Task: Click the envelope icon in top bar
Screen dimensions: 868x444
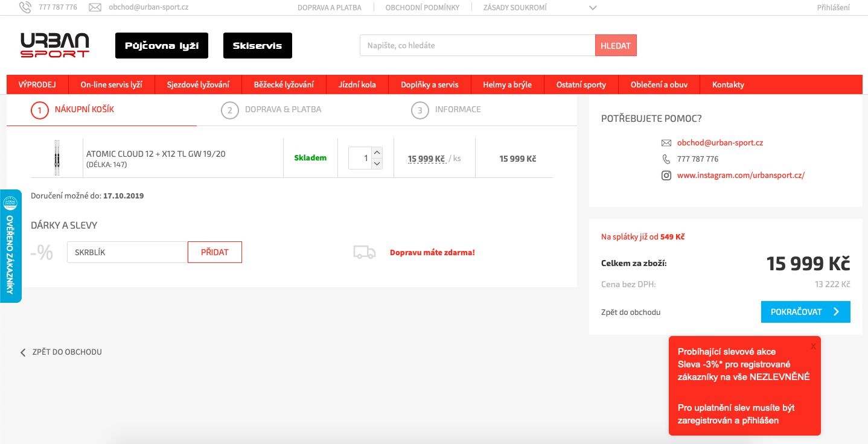Action: 95,7
